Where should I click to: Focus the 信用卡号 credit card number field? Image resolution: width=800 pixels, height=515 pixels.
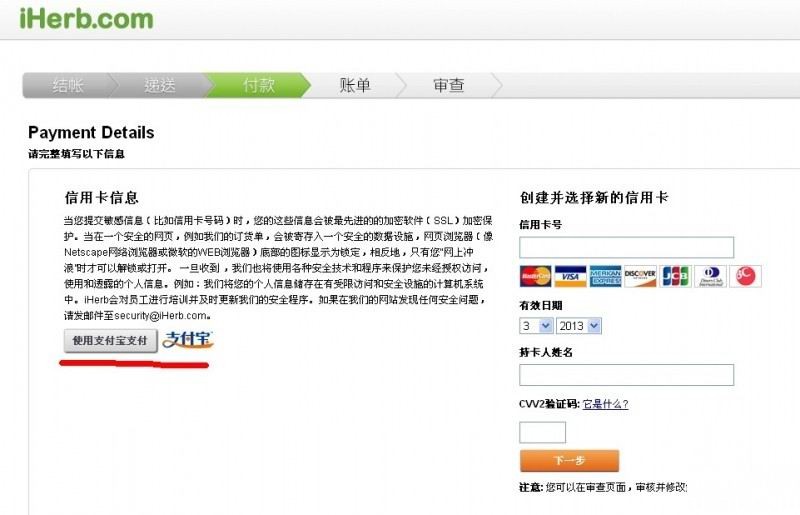coord(627,248)
